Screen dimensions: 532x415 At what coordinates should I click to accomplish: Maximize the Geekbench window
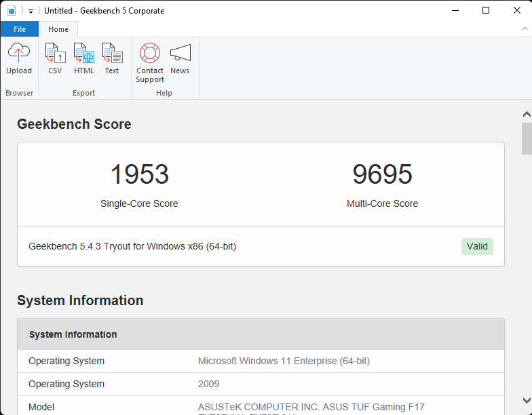click(486, 11)
